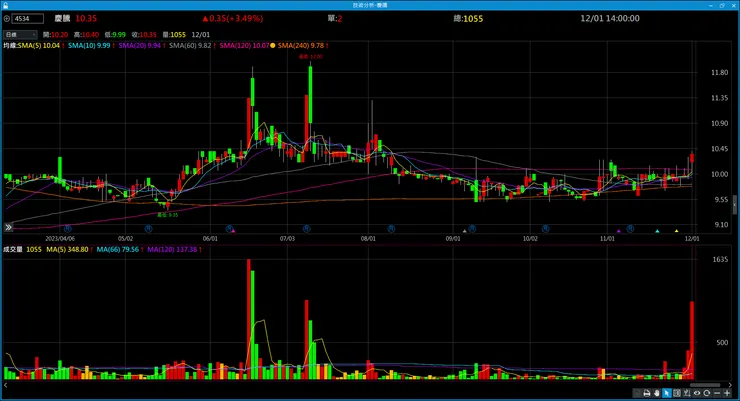
Task: Select the hand pan tool
Action: pos(656,393)
